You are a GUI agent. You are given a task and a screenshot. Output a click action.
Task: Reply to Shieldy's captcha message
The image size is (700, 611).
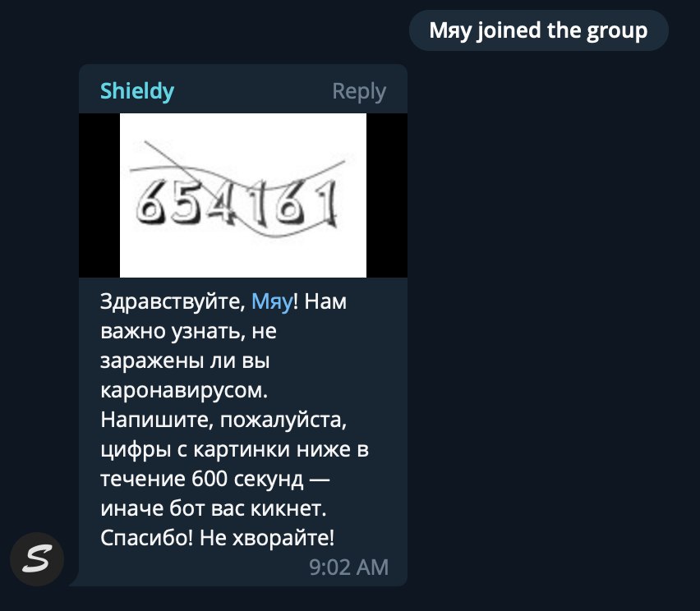pos(359,92)
